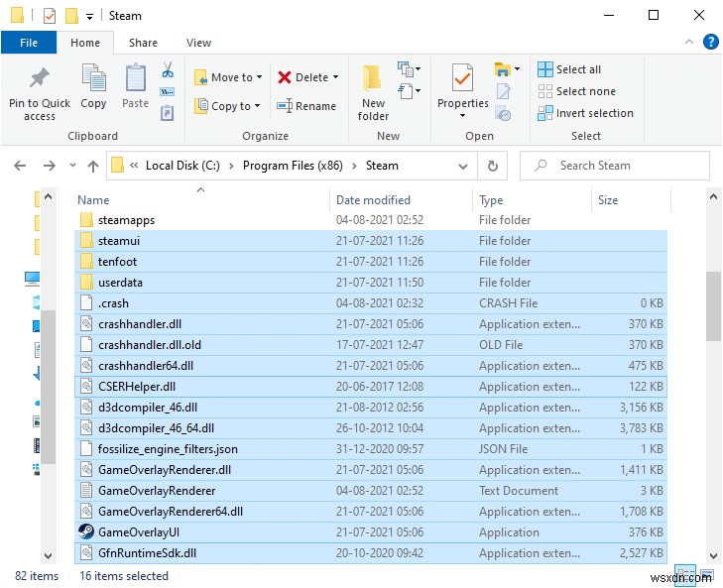Screen dimensions: 723x588
Task: Expand the address bar history dropdown
Action: (x=463, y=166)
